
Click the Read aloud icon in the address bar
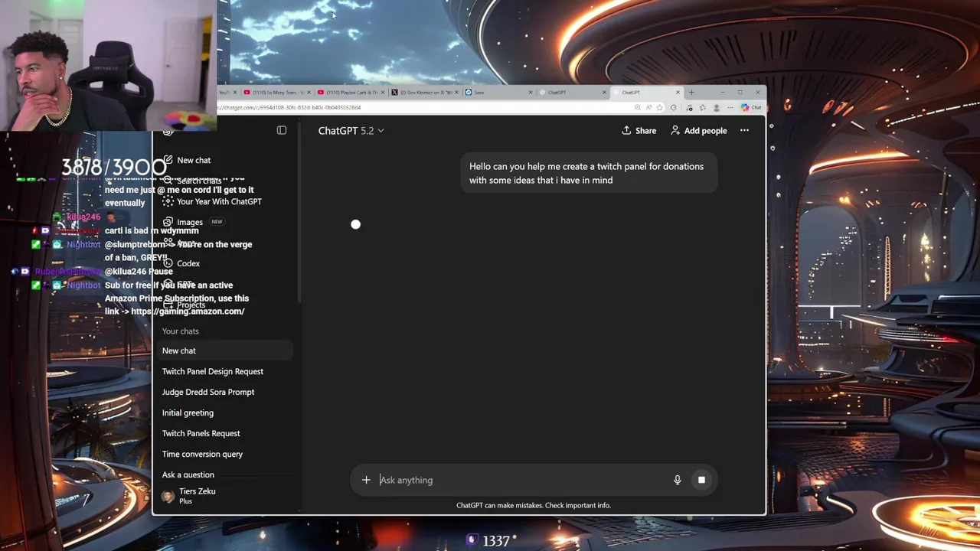[x=648, y=107]
